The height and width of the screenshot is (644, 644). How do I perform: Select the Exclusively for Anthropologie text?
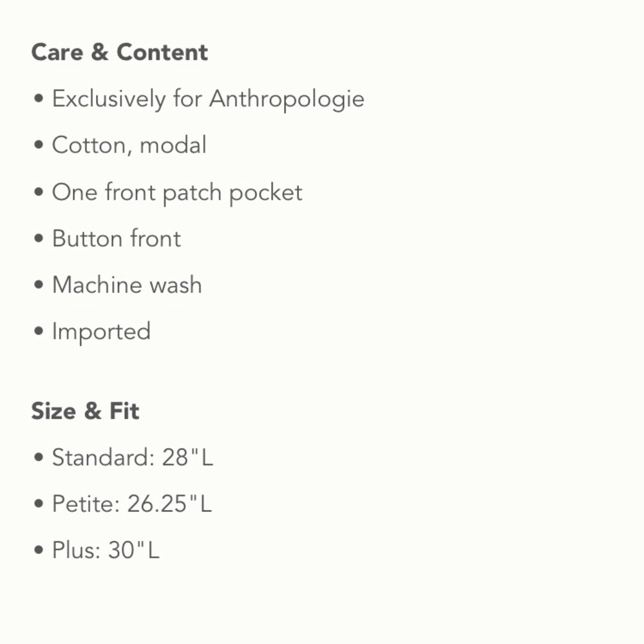point(208,99)
